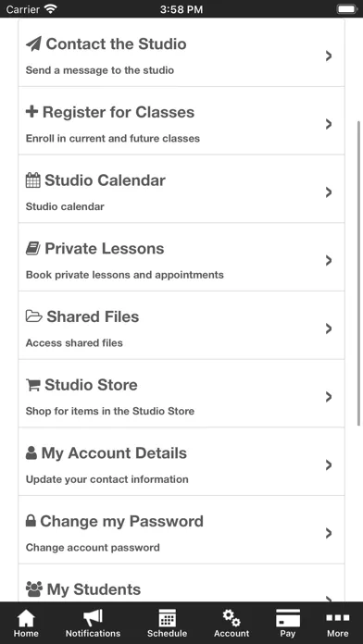Tap the padlock icon beside Change my Password
This screenshot has height=644, width=363.
tap(31, 521)
